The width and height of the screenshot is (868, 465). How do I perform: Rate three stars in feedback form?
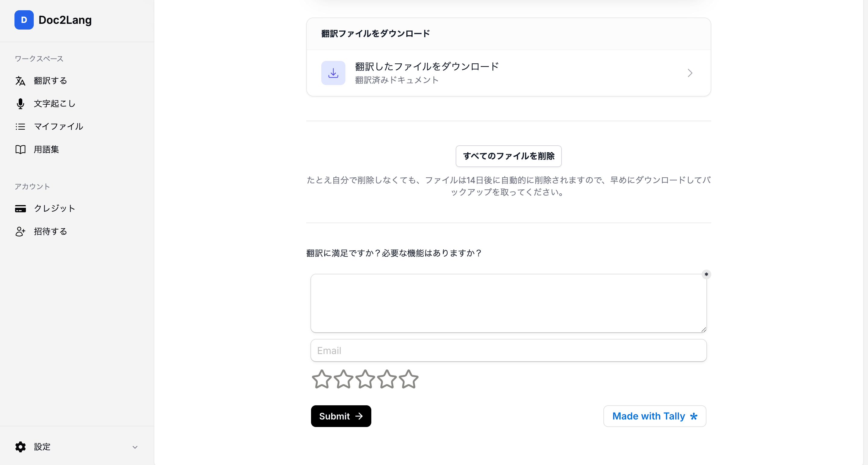click(x=365, y=379)
